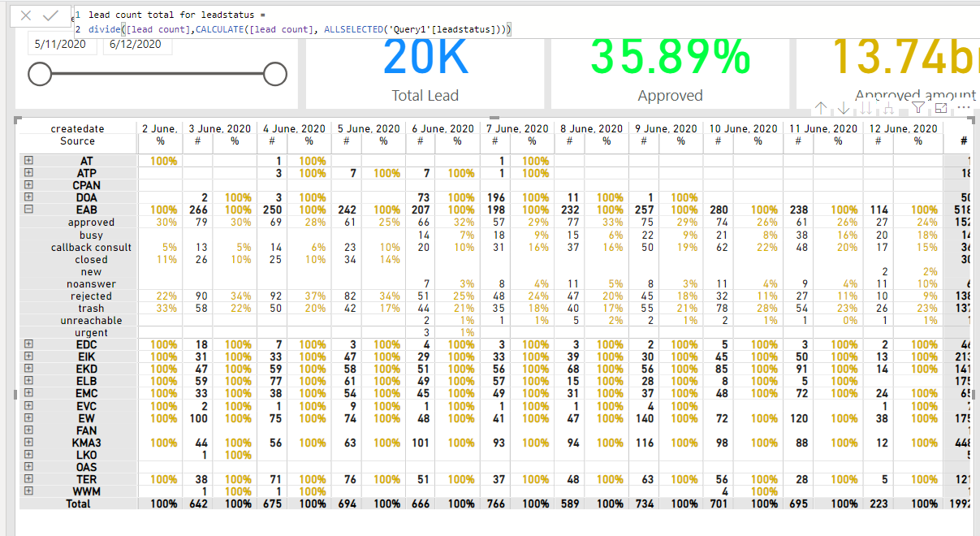Collapse the EAB source row
The image size is (980, 536).
pyautogui.click(x=29, y=210)
